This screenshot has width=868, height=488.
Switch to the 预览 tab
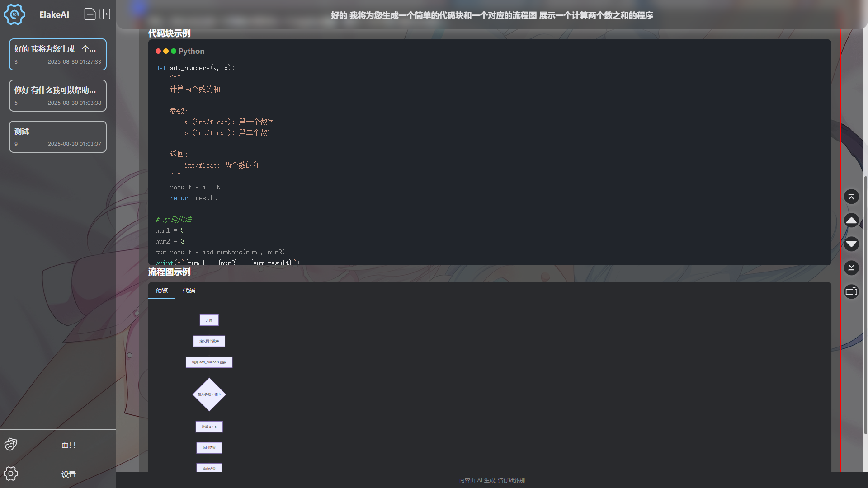click(x=162, y=291)
